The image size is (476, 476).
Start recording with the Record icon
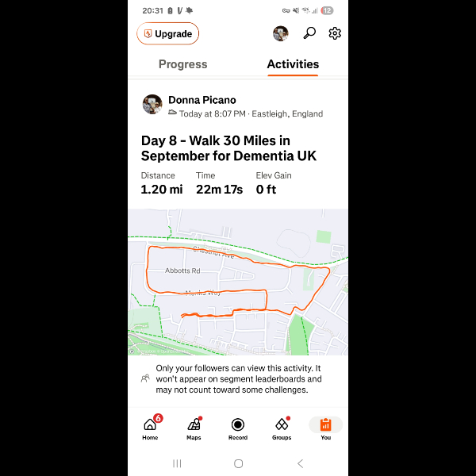click(238, 428)
